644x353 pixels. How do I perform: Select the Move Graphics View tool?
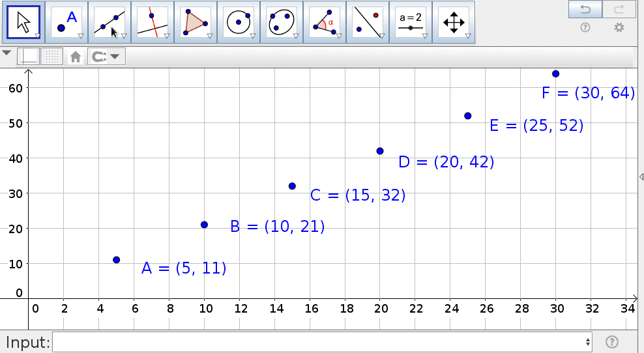[x=454, y=21]
